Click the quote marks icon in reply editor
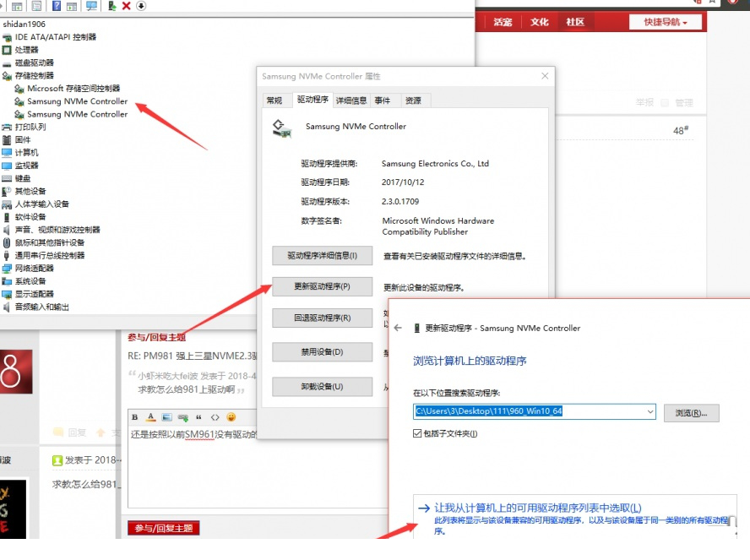 pos(198,417)
